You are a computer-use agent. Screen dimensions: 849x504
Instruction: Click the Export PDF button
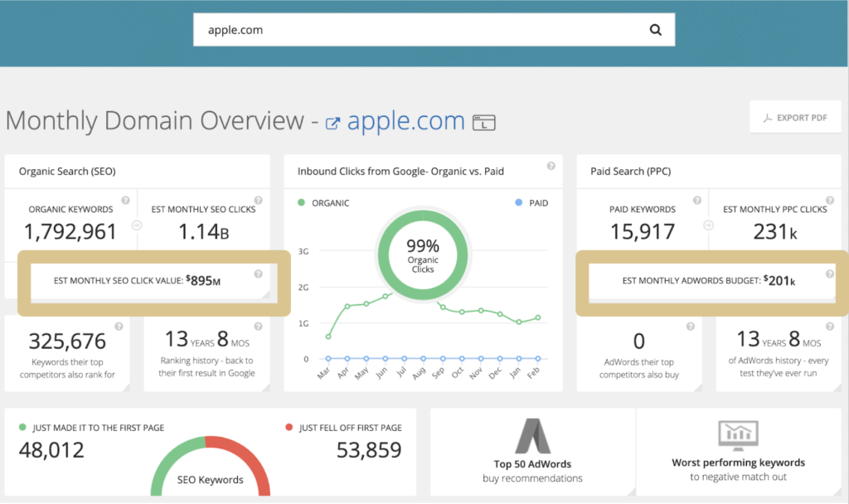coord(795,118)
